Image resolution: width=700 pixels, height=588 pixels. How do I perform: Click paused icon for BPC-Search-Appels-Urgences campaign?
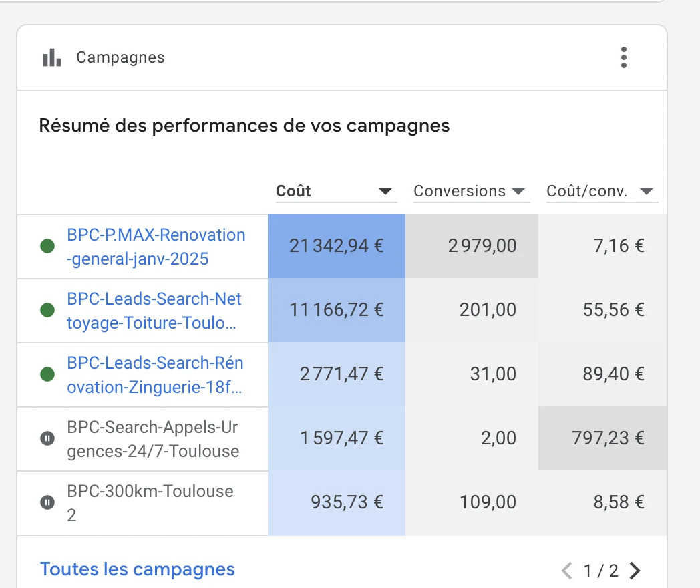click(x=47, y=438)
